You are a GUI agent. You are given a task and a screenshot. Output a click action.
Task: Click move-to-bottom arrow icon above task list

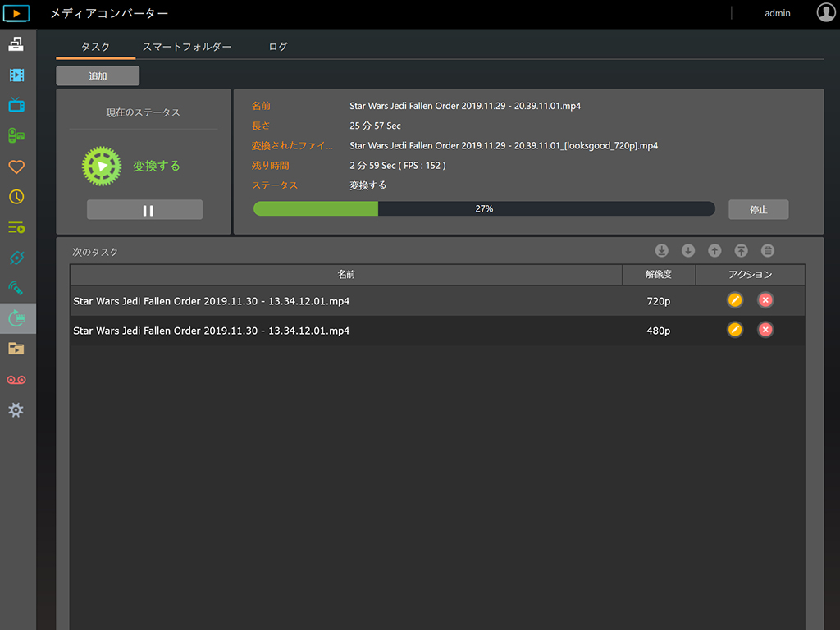click(662, 250)
